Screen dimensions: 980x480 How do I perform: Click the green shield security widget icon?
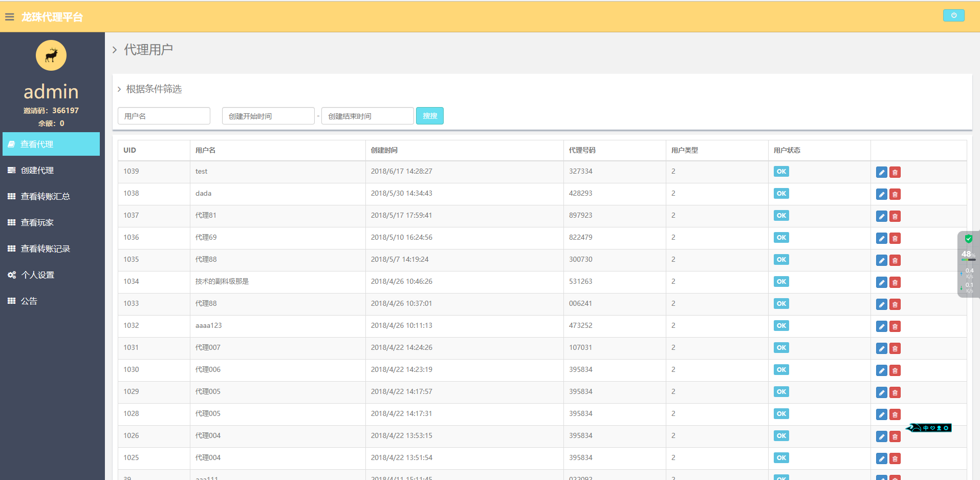968,239
